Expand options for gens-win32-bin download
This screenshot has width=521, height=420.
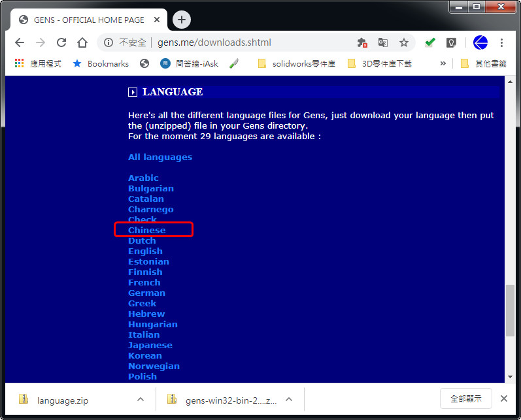[x=289, y=399]
